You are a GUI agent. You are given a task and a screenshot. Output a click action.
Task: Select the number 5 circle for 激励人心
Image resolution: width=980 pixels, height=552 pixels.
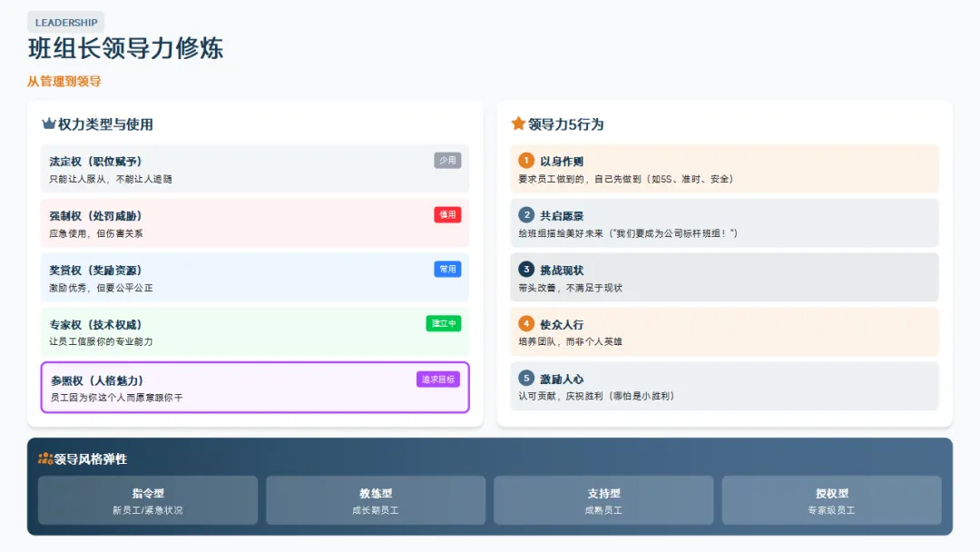point(526,378)
